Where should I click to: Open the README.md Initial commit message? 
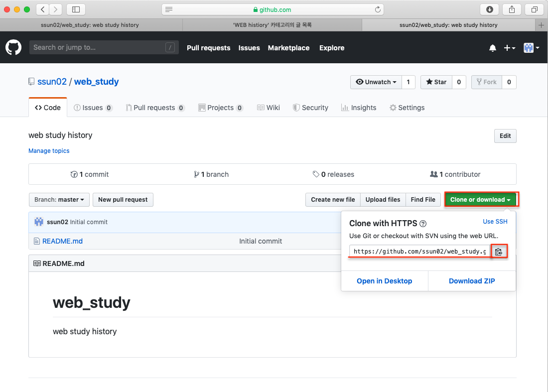(x=261, y=241)
